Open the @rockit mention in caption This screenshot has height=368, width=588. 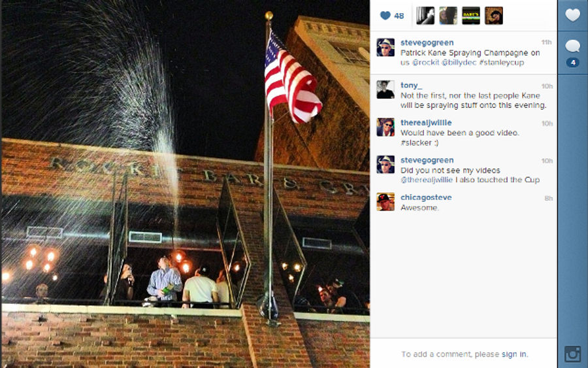[x=425, y=63]
